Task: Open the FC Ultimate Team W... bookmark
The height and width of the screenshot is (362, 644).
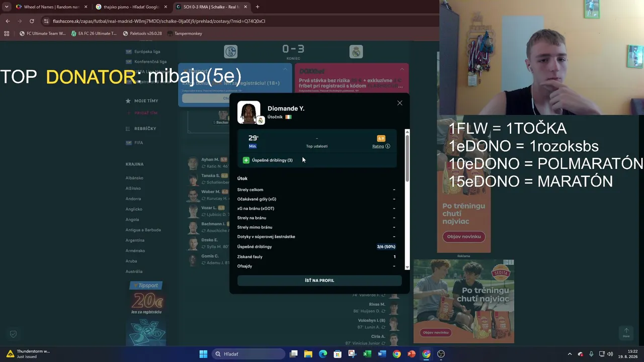Action: coord(42,34)
